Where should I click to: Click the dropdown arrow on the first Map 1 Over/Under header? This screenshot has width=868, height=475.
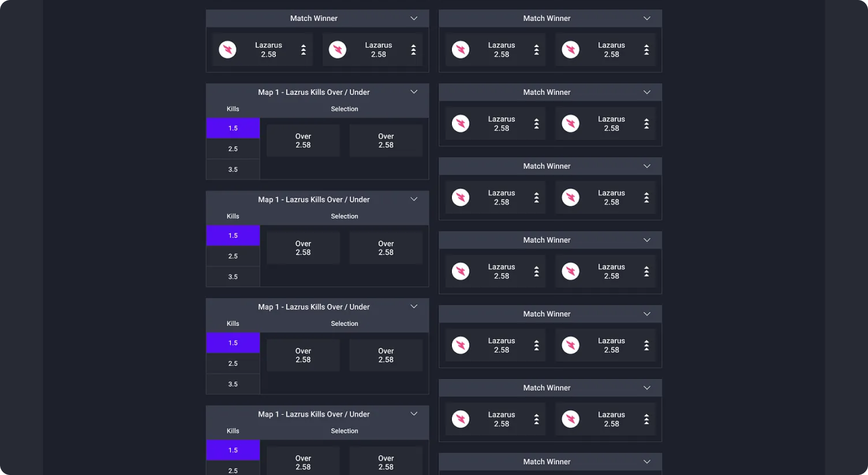pos(414,92)
